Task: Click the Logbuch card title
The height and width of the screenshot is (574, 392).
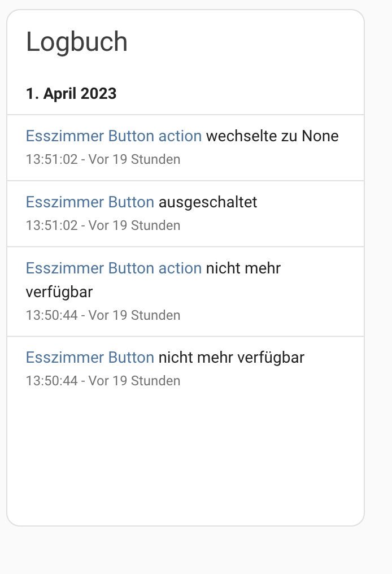Action: (77, 41)
